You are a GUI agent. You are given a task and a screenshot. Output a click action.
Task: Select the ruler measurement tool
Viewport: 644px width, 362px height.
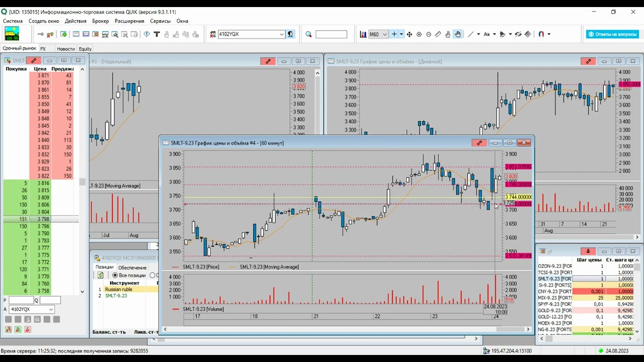pyautogui.click(x=438, y=34)
